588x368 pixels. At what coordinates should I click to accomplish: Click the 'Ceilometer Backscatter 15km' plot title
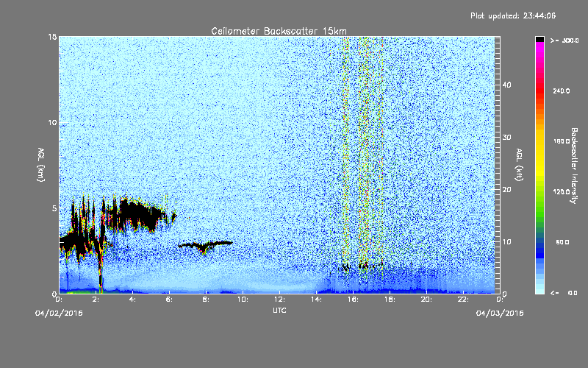[x=279, y=31]
